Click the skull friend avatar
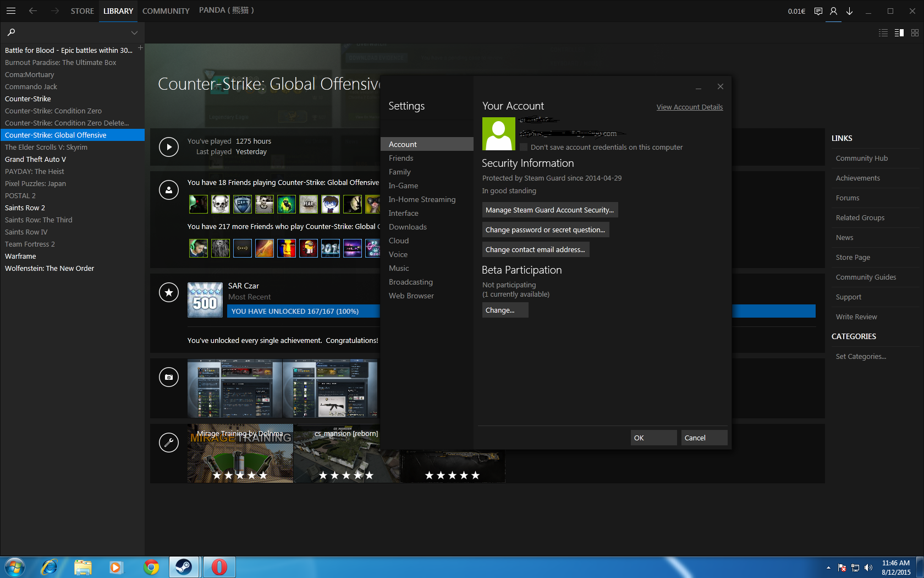Screen dimensions: 924x578 (221, 204)
